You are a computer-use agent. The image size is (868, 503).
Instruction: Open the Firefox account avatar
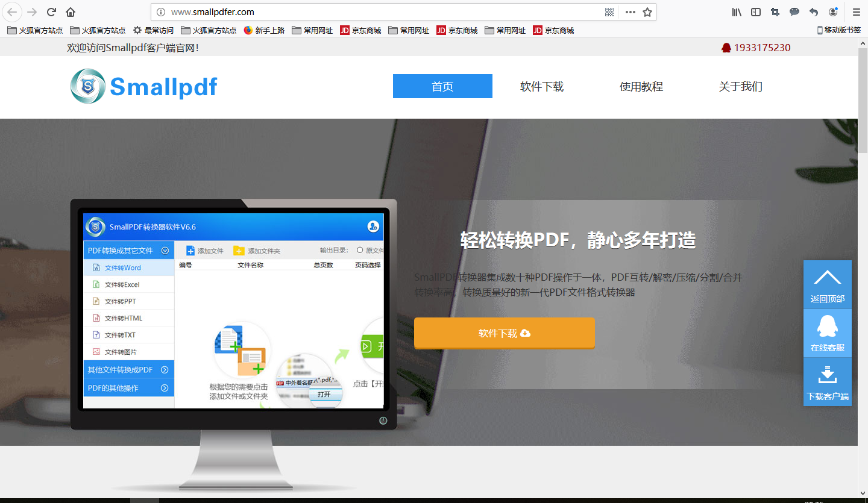click(833, 12)
